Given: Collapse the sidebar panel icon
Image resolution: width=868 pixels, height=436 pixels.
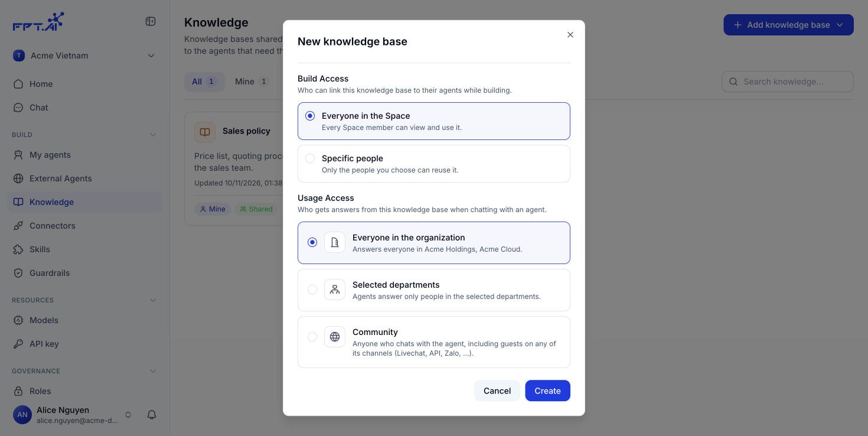Looking at the screenshot, I should point(151,21).
